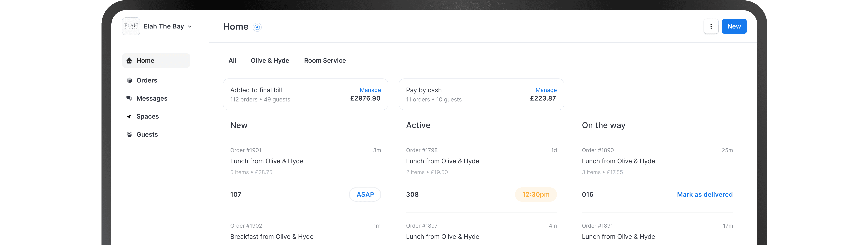Manage the Pay by cash orders
The width and height of the screenshot is (868, 245).
pyautogui.click(x=546, y=90)
